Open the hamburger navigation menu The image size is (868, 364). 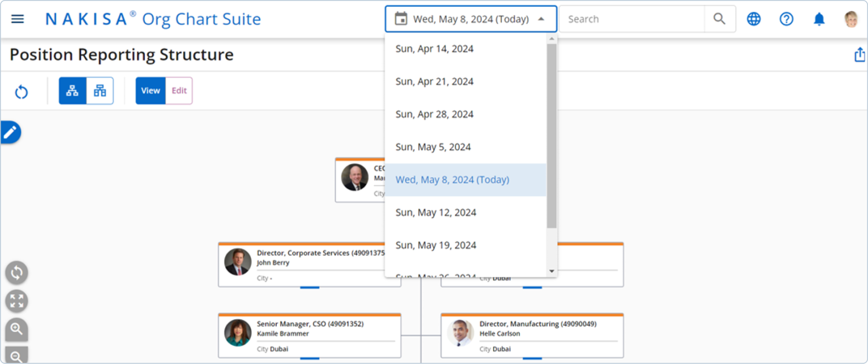pyautogui.click(x=18, y=18)
